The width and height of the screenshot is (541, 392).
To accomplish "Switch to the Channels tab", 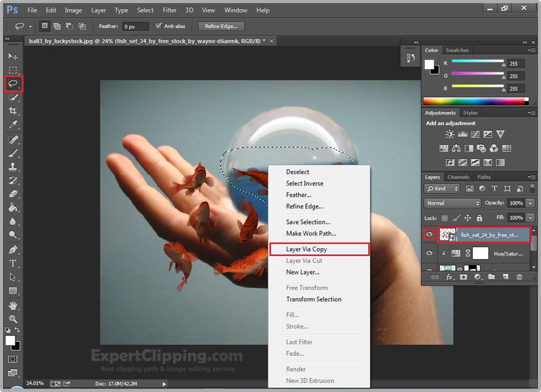I will [x=458, y=177].
